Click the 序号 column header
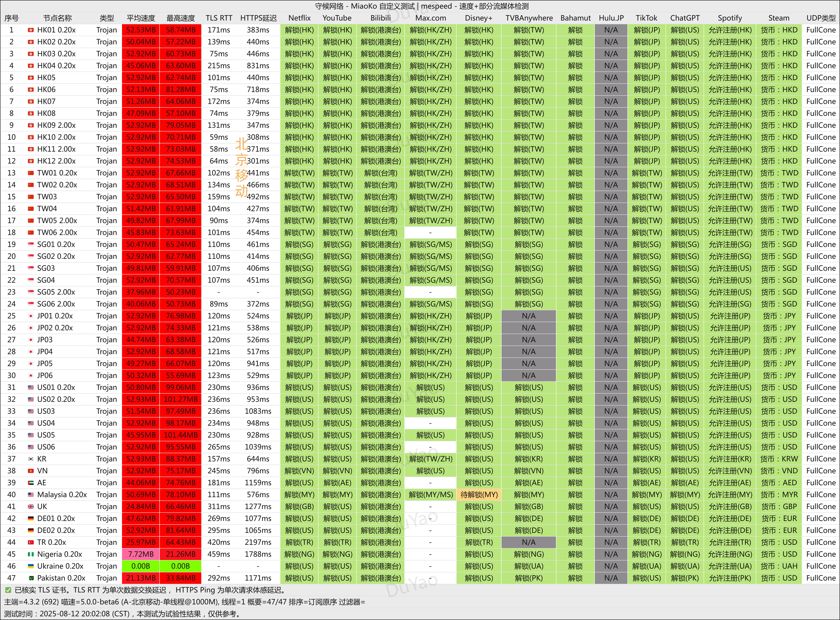The height and width of the screenshot is (620, 840). tap(12, 18)
